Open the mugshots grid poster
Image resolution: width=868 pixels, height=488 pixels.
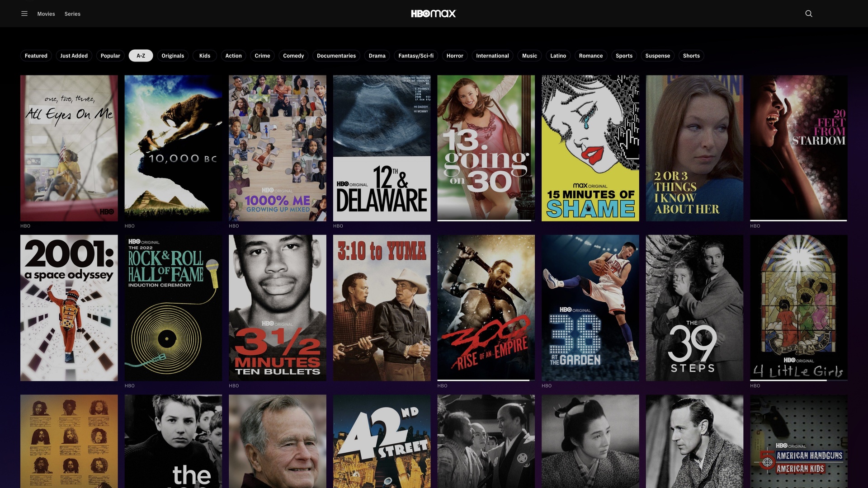coord(69,441)
